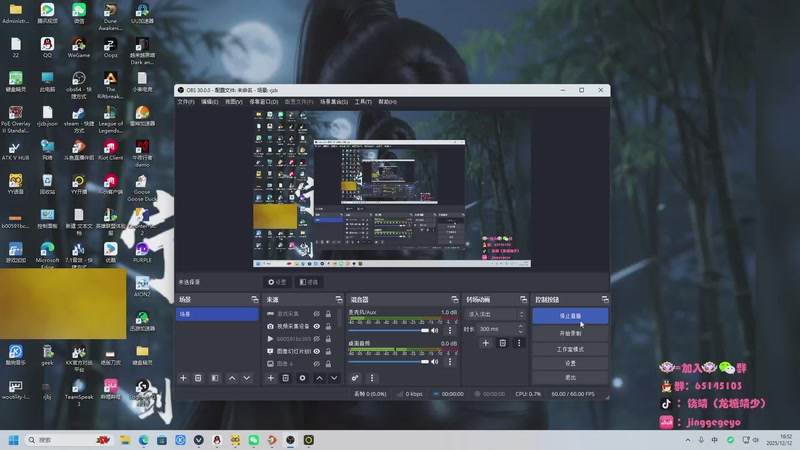The height and width of the screenshot is (450, 800).
Task: Click Windows Start button on taskbar
Action: pos(14,440)
